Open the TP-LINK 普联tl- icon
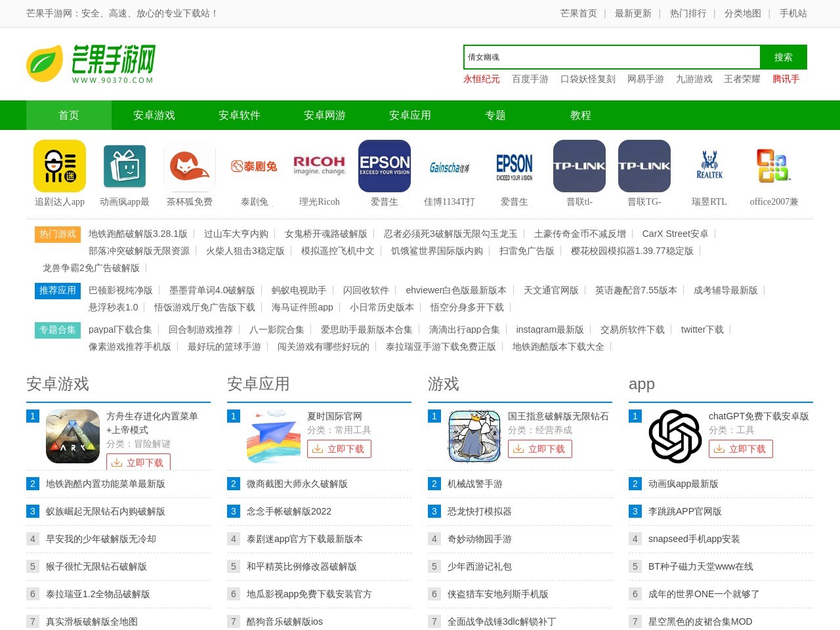The width and height of the screenshot is (840, 630). 579,166
